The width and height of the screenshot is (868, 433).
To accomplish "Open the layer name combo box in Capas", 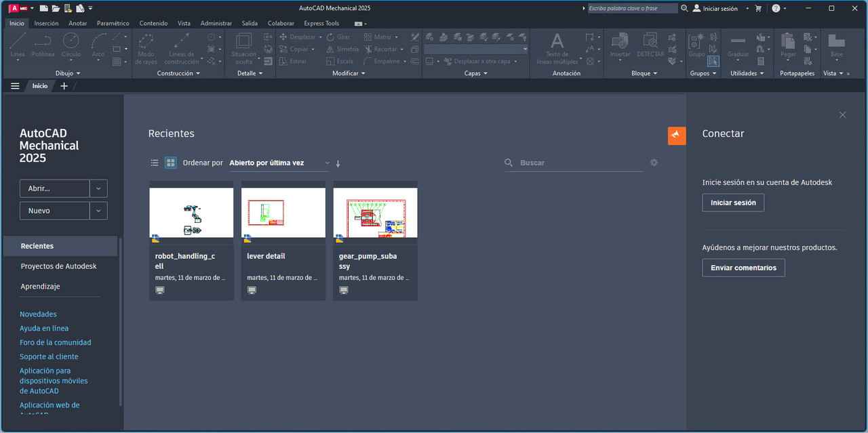I will tap(476, 49).
